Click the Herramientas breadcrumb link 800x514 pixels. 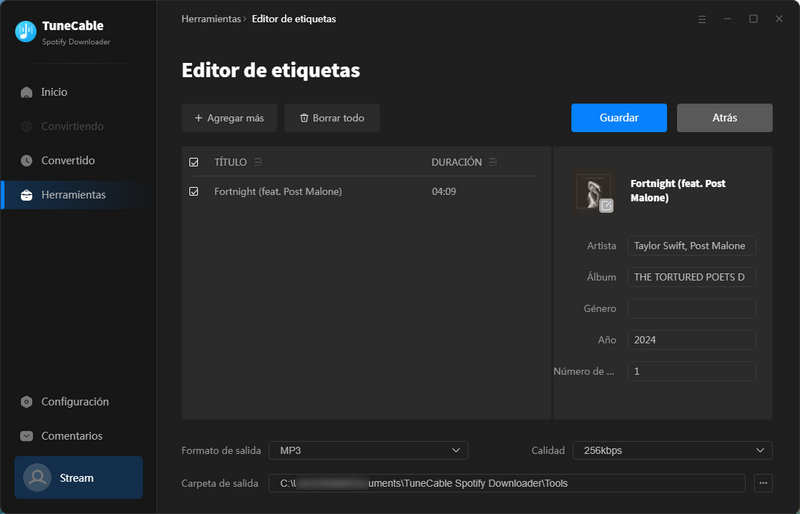click(211, 19)
